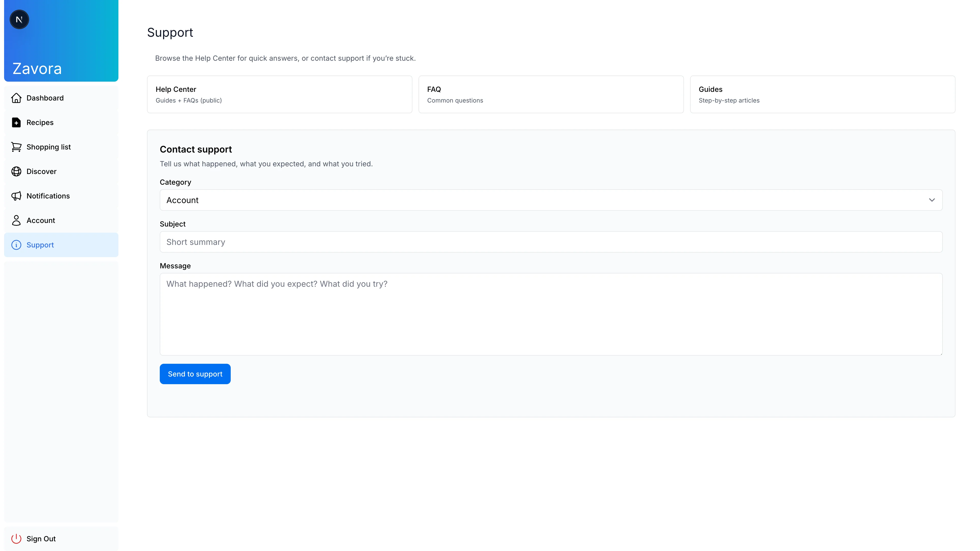Click the red Sign Out power icon

(16, 539)
